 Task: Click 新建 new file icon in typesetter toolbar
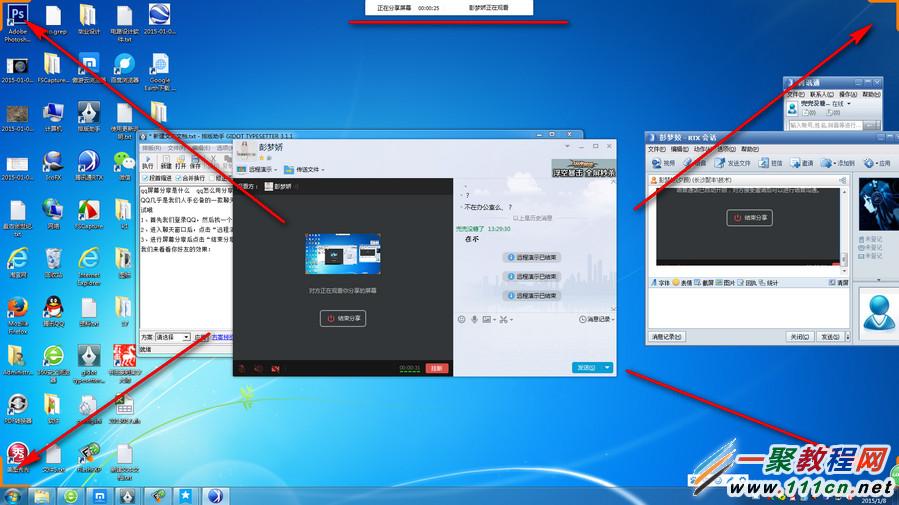(x=166, y=162)
